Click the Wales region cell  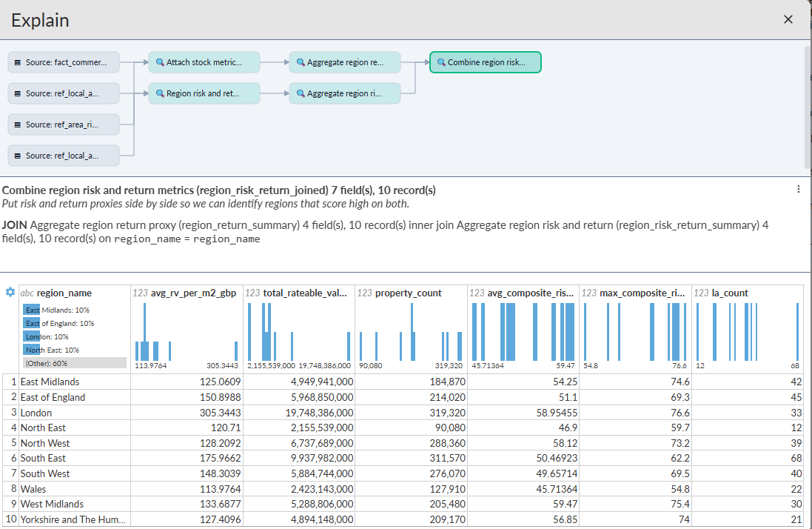[75, 489]
